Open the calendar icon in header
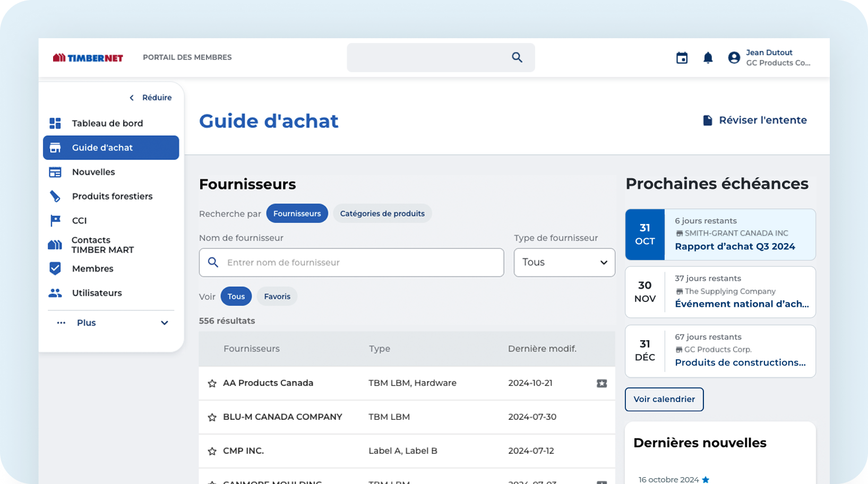868x484 pixels. 682,58
